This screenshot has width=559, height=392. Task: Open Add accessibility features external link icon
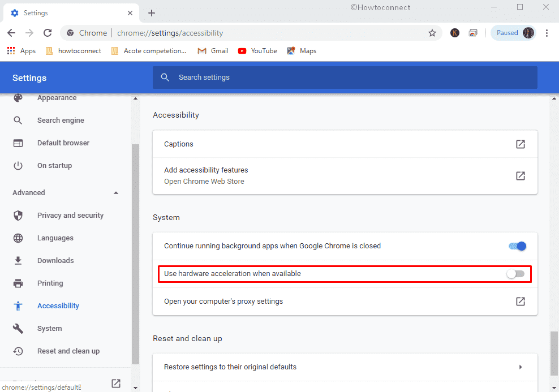[x=521, y=176]
